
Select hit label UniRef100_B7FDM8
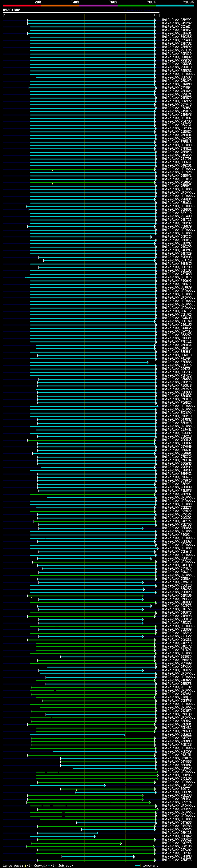pyautogui.click(x=177, y=856)
